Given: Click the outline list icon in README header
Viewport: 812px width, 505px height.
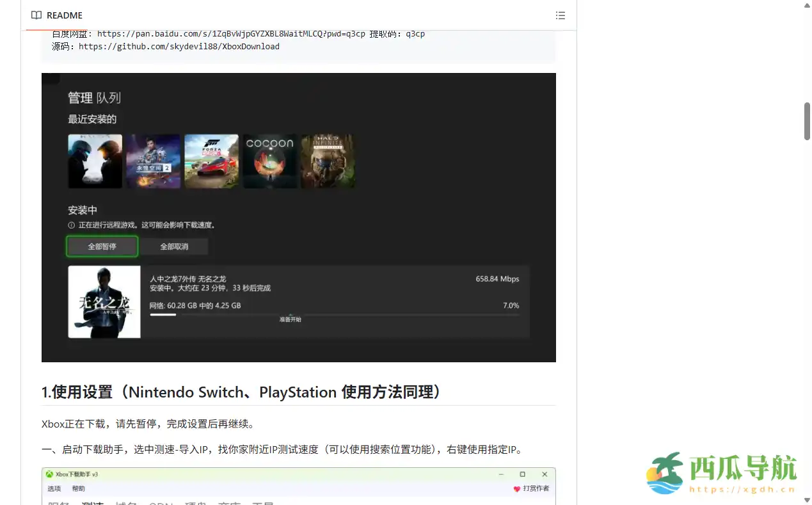Looking at the screenshot, I should pyautogui.click(x=560, y=15).
